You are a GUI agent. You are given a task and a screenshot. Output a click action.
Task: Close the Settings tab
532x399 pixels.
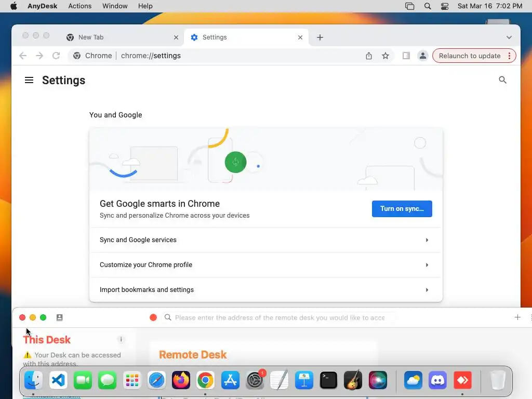point(300,37)
